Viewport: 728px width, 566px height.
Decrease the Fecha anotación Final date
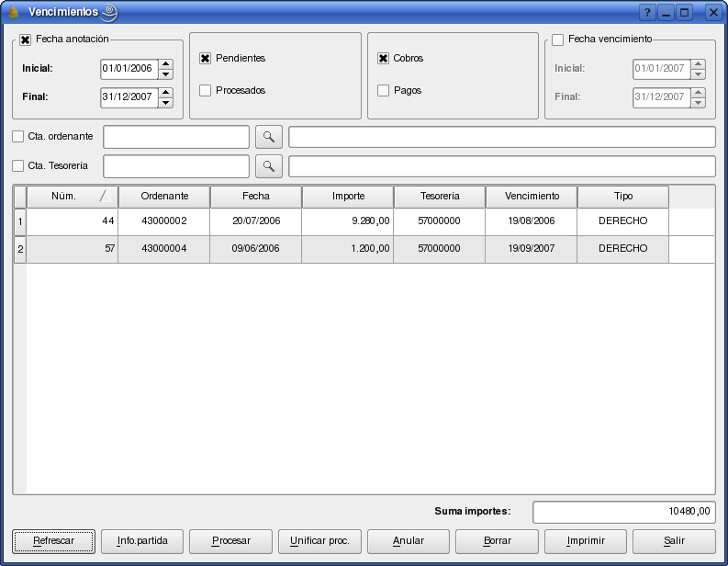[166, 103]
